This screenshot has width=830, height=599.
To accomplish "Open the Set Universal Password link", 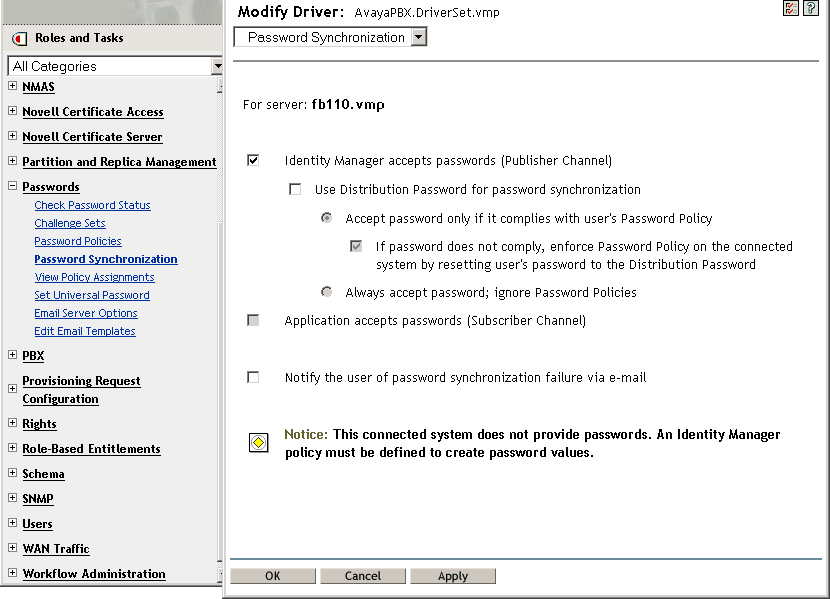I will pyautogui.click(x=91, y=295).
